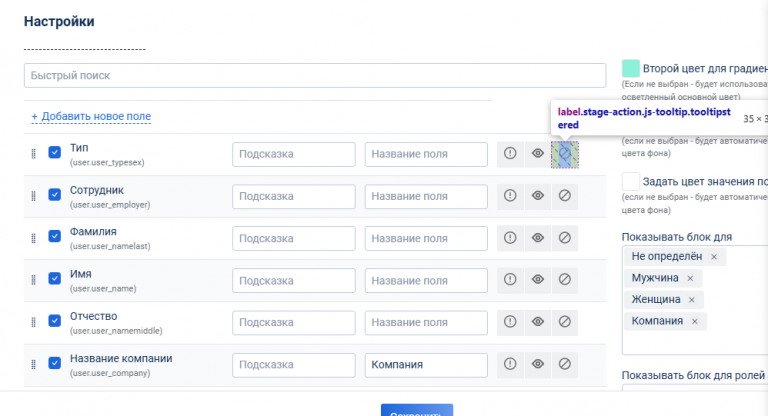Toggle eye visibility icon for Название компании

click(x=538, y=364)
